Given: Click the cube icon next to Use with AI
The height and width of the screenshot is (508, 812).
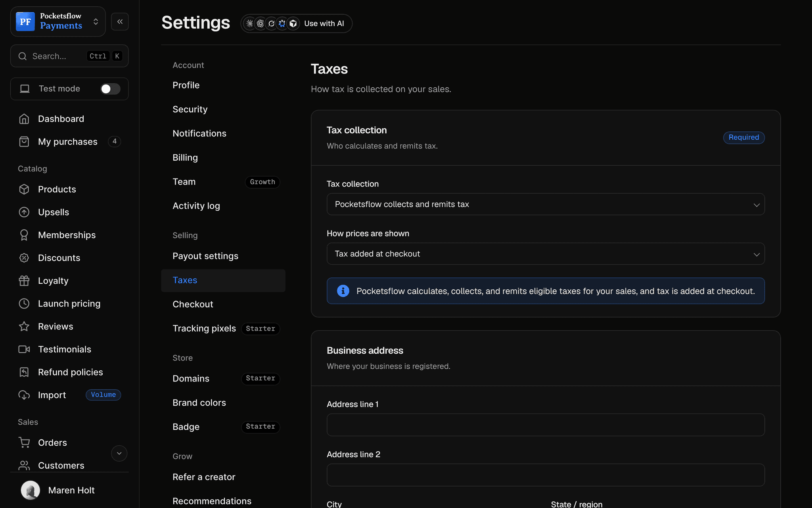Looking at the screenshot, I should 293,23.
